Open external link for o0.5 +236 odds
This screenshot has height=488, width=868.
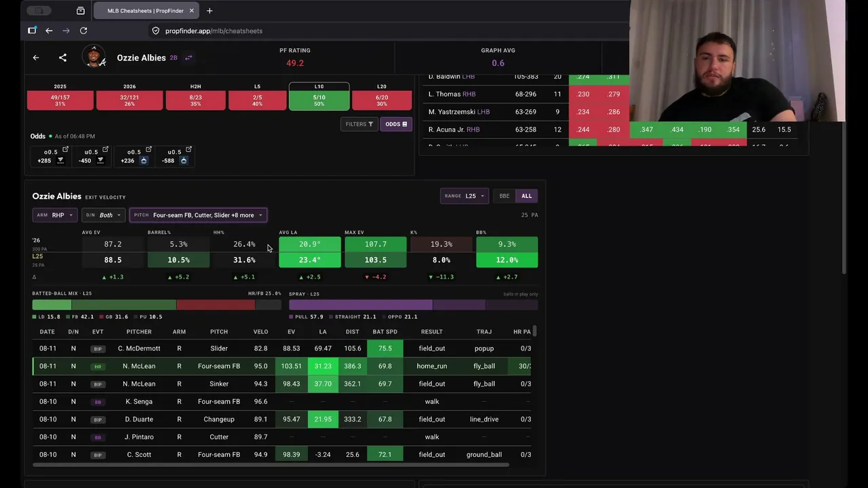pyautogui.click(x=149, y=150)
